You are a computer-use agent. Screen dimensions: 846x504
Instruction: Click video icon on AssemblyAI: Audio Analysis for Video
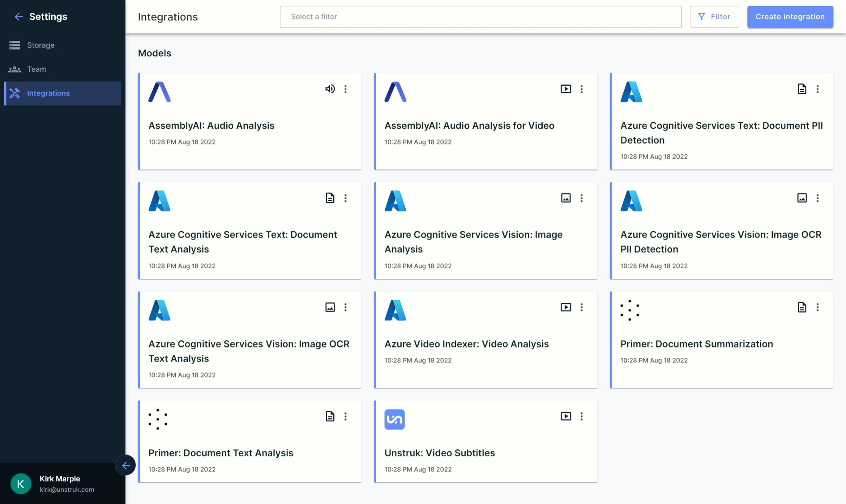pos(566,89)
